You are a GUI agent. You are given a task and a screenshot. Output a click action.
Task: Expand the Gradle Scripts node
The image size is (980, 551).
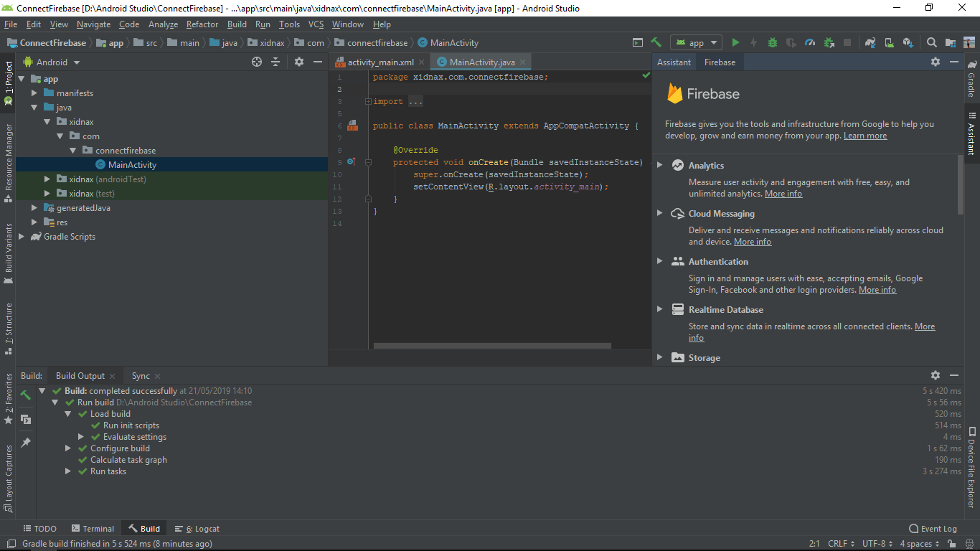22,237
